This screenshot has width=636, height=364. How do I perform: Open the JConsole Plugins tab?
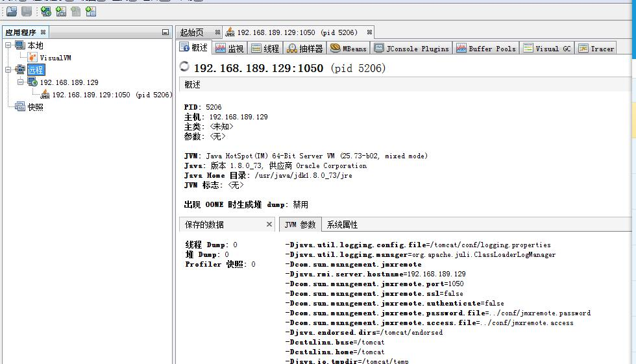pos(411,49)
